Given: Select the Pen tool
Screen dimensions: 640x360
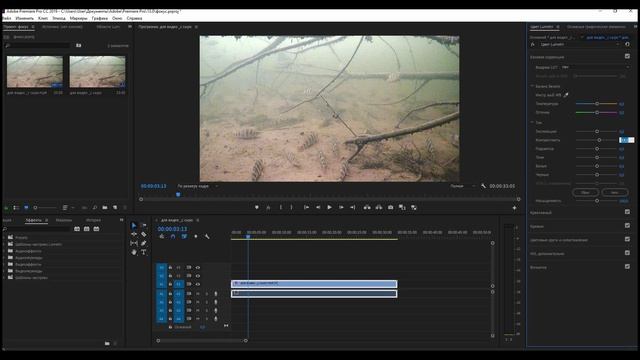Looking at the screenshot, I should pyautogui.click(x=144, y=243).
